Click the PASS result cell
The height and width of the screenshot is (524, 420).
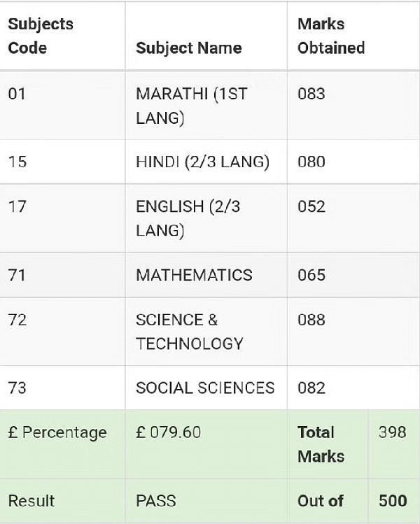(156, 501)
